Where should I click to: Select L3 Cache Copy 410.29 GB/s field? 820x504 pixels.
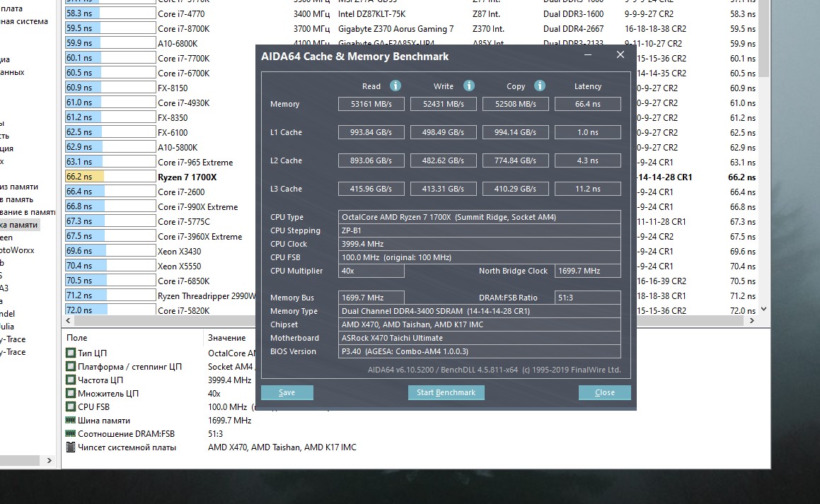(x=516, y=189)
